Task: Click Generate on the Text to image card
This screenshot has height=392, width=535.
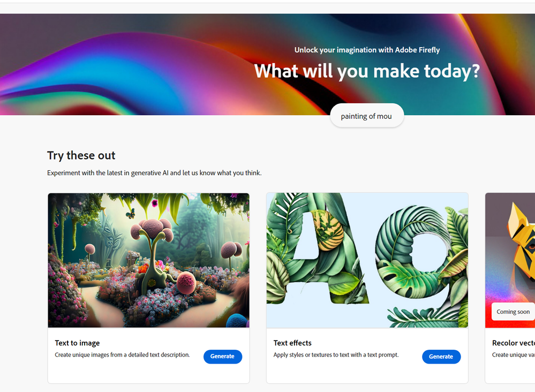Action: (222, 356)
